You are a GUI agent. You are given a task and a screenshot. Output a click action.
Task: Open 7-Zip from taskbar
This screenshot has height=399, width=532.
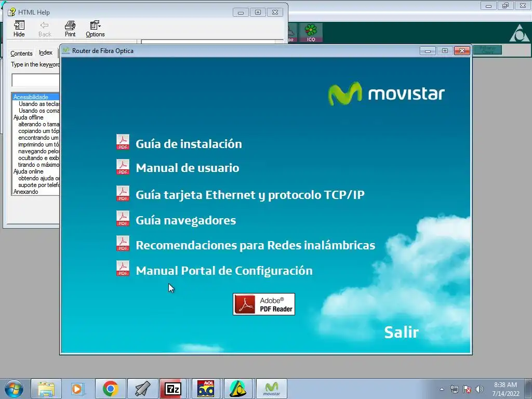click(x=173, y=389)
